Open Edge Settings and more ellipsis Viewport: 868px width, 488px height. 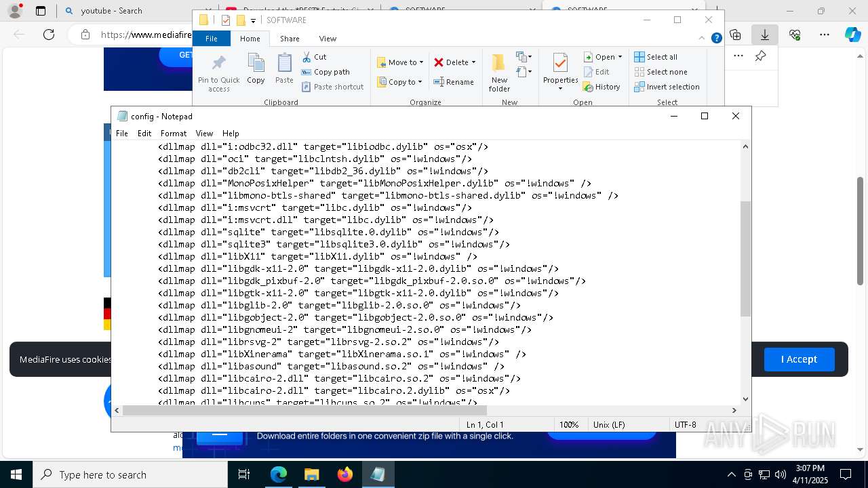pyautogui.click(x=824, y=35)
